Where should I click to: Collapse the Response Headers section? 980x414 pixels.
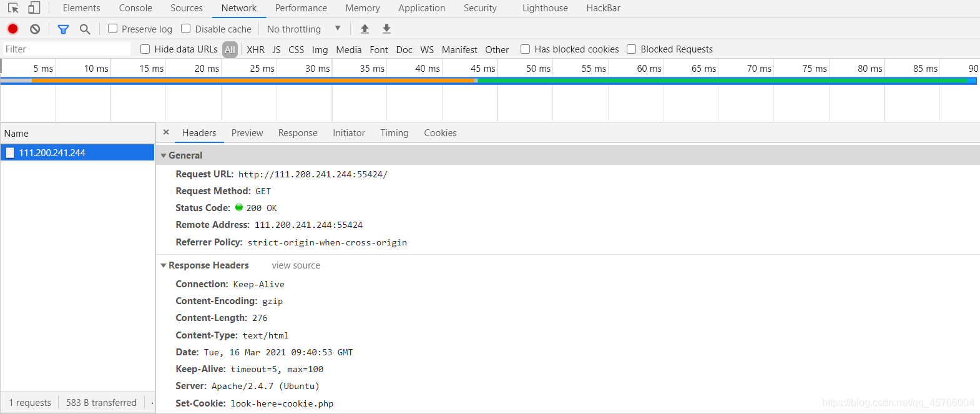tap(164, 265)
